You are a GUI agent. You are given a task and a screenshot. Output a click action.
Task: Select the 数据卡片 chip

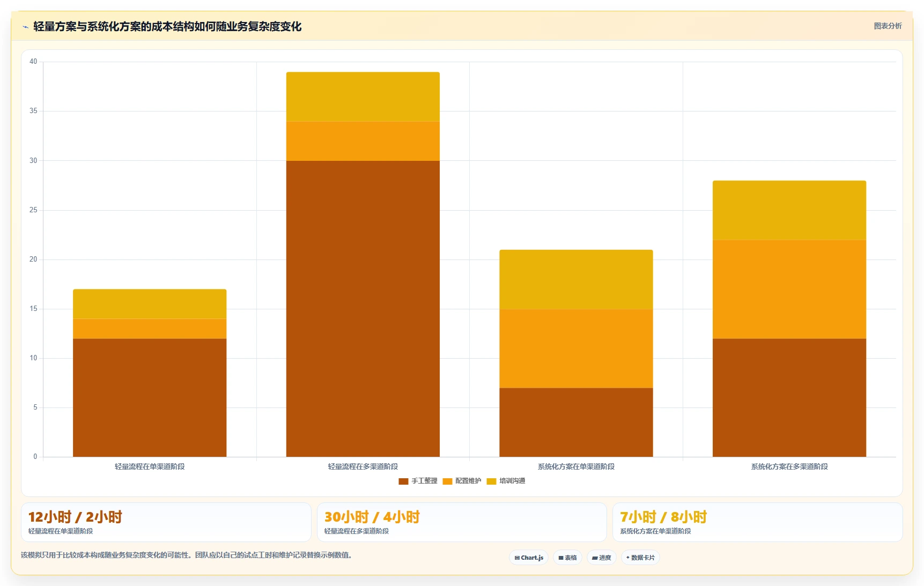coord(640,558)
